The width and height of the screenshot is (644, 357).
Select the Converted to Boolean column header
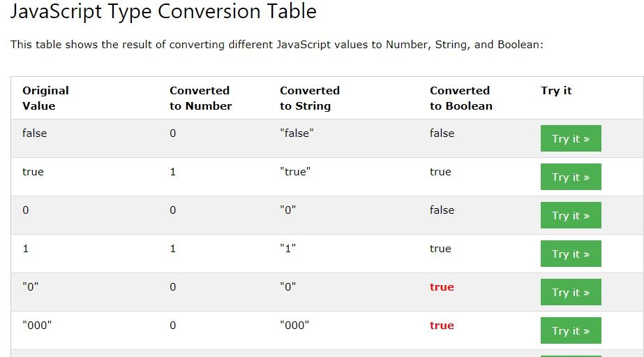click(x=460, y=98)
